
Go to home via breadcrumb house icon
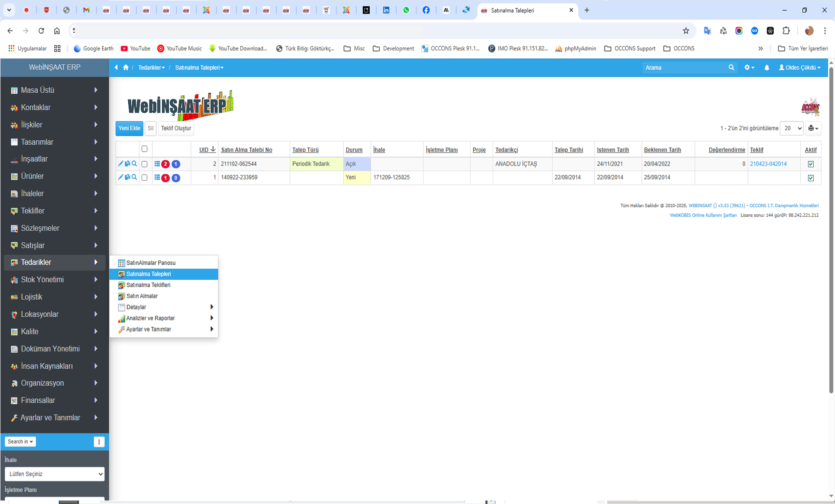click(126, 67)
